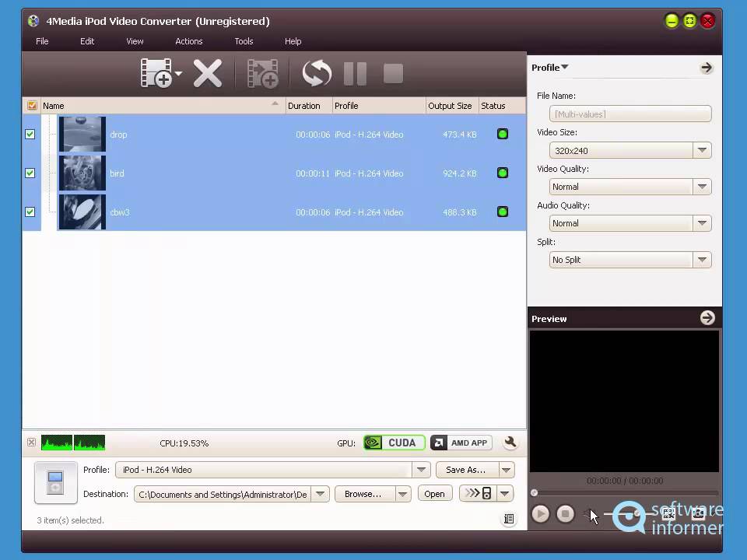Open the transfer to device dropdown arrow

[x=505, y=493]
